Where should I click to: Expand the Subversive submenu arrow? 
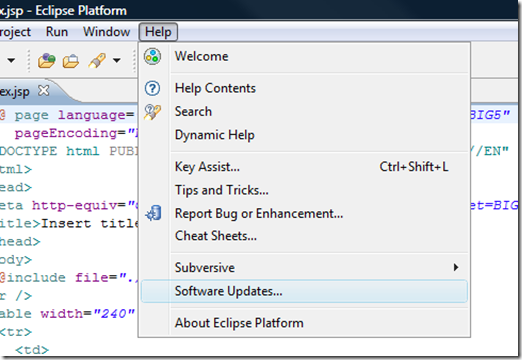click(x=456, y=267)
